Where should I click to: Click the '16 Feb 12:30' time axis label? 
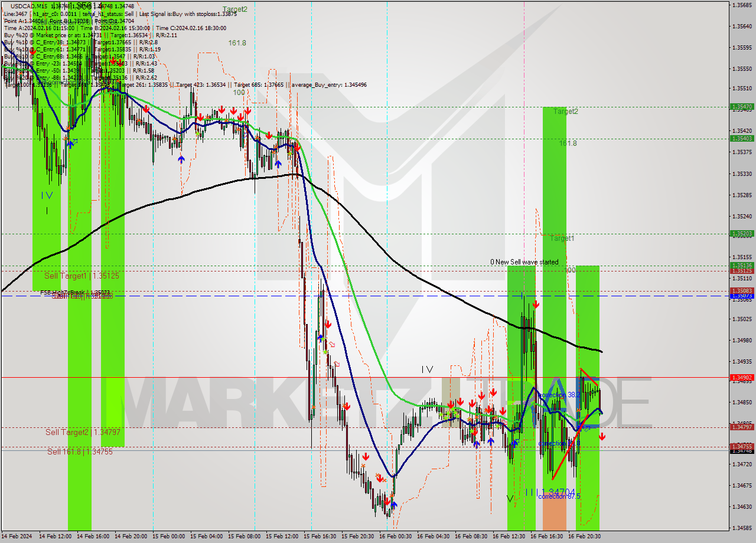pyautogui.click(x=509, y=537)
